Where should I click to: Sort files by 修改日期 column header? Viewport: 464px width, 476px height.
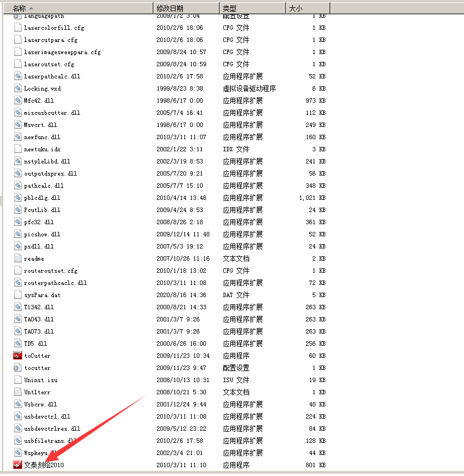[170, 8]
